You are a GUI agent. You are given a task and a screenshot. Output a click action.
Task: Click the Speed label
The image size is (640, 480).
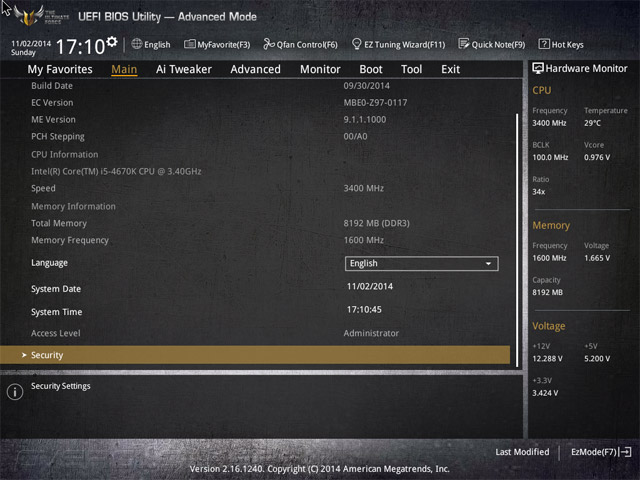click(x=43, y=189)
